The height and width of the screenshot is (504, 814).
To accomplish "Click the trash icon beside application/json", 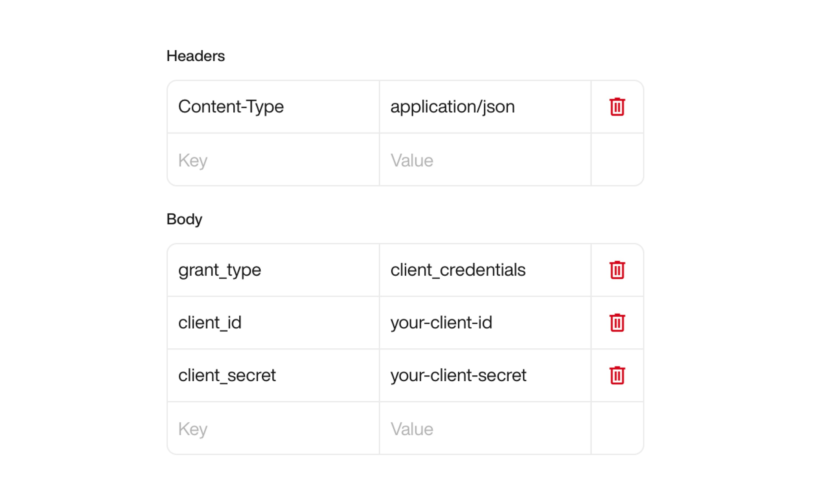I will (x=617, y=107).
